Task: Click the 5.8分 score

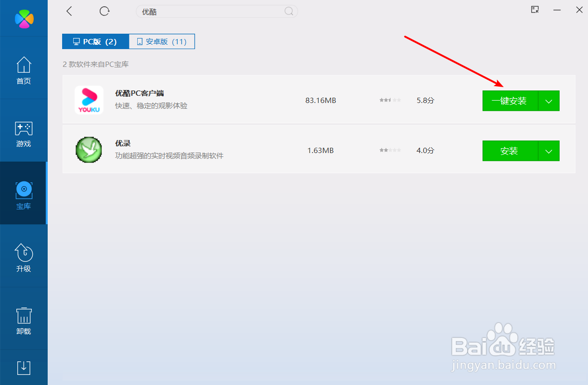Action: point(425,101)
